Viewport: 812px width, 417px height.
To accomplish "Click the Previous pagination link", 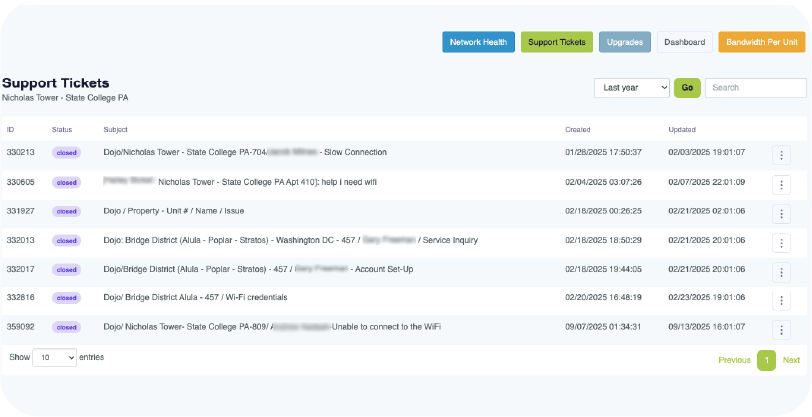I will (x=734, y=360).
